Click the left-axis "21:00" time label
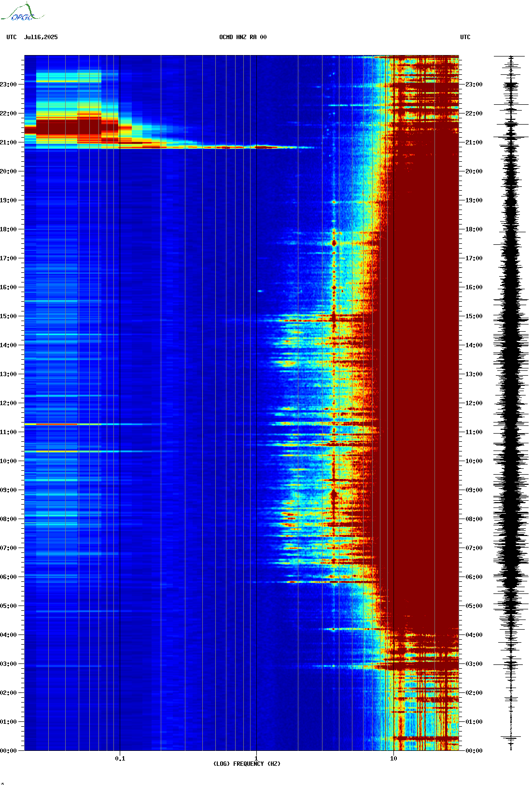Screen dimensions: 532x789 pyautogui.click(x=8, y=142)
